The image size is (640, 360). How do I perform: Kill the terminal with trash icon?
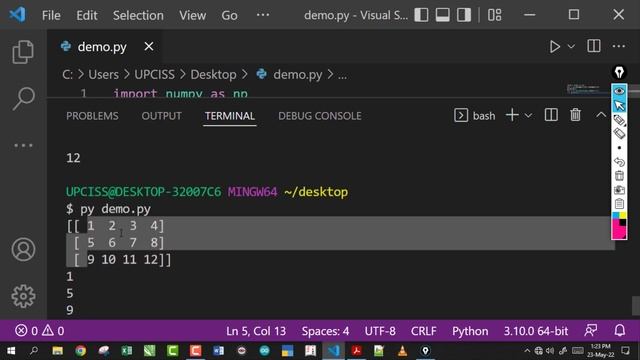coord(576,115)
